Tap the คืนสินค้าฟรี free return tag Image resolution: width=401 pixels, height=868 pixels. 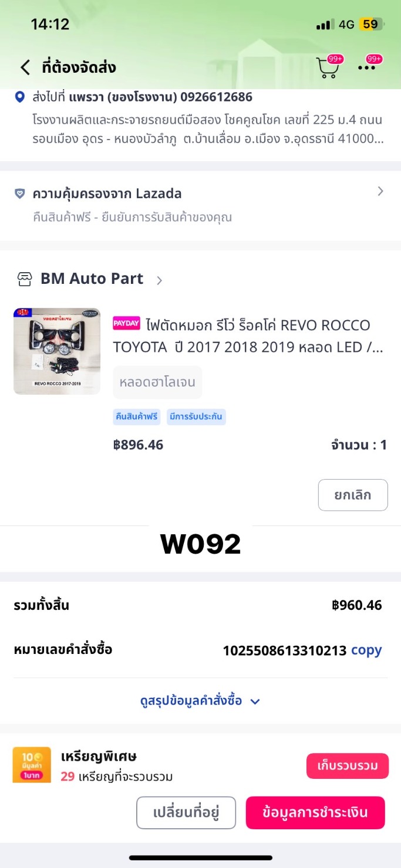click(137, 417)
